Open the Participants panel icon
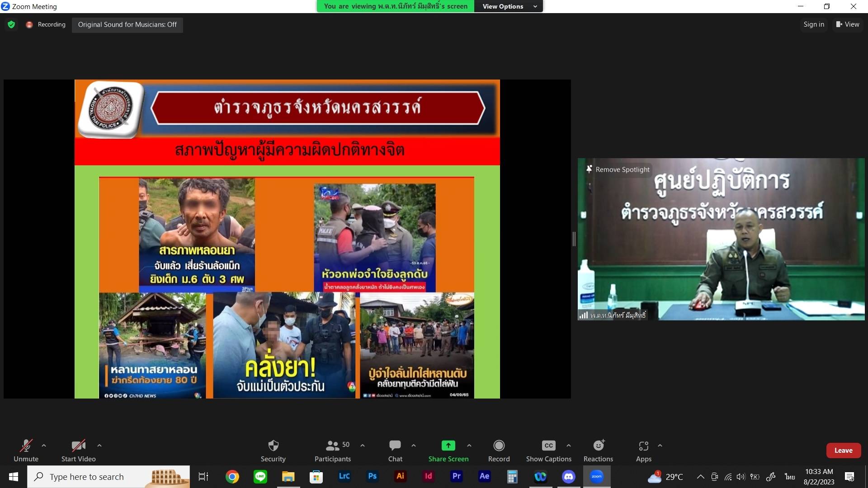 point(332,446)
